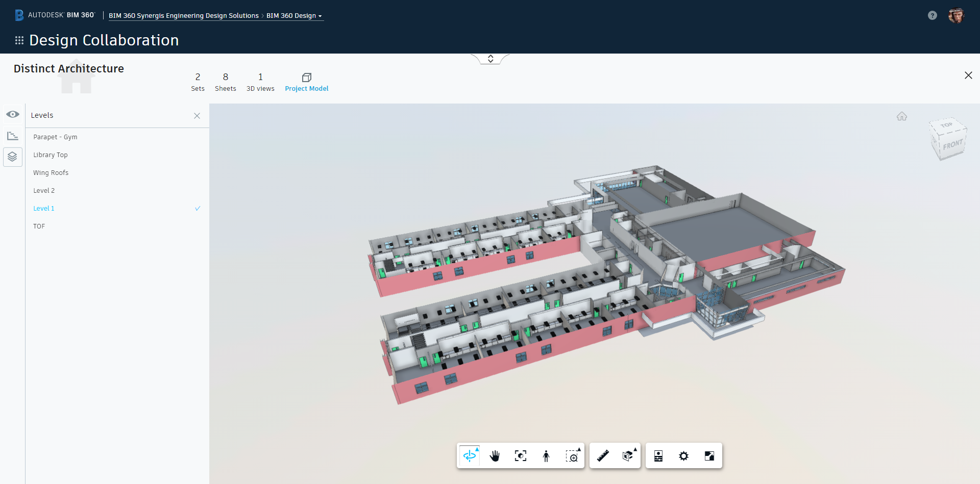Open the Properties panel icon
Screen dimensions: 980x484
(x=658, y=456)
